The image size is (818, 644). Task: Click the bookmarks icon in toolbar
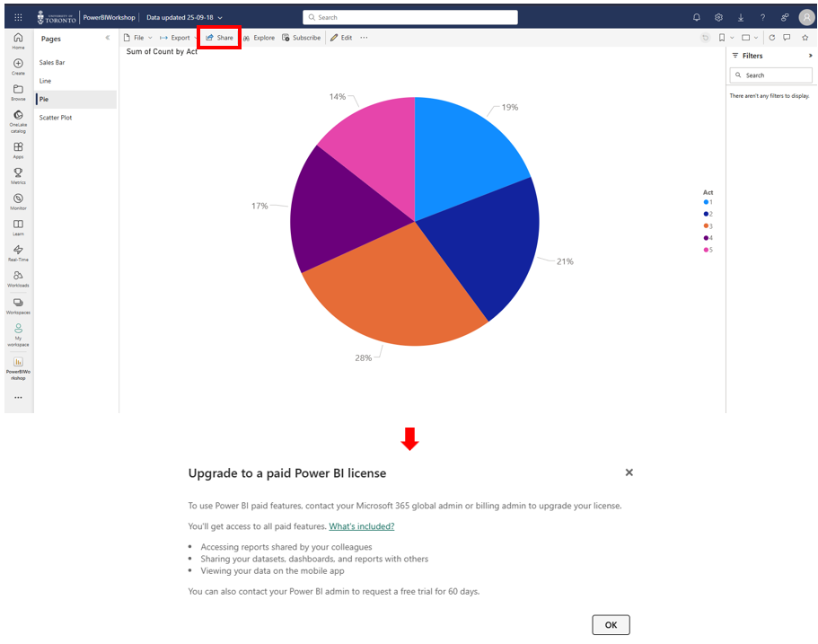[722, 38]
